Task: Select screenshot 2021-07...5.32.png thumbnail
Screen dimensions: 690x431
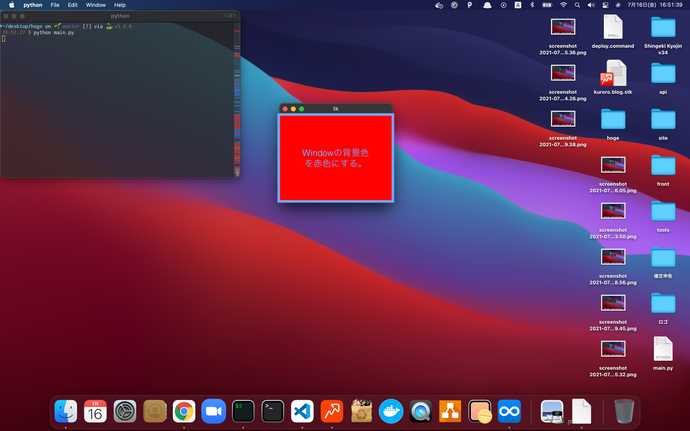Action: [613, 349]
